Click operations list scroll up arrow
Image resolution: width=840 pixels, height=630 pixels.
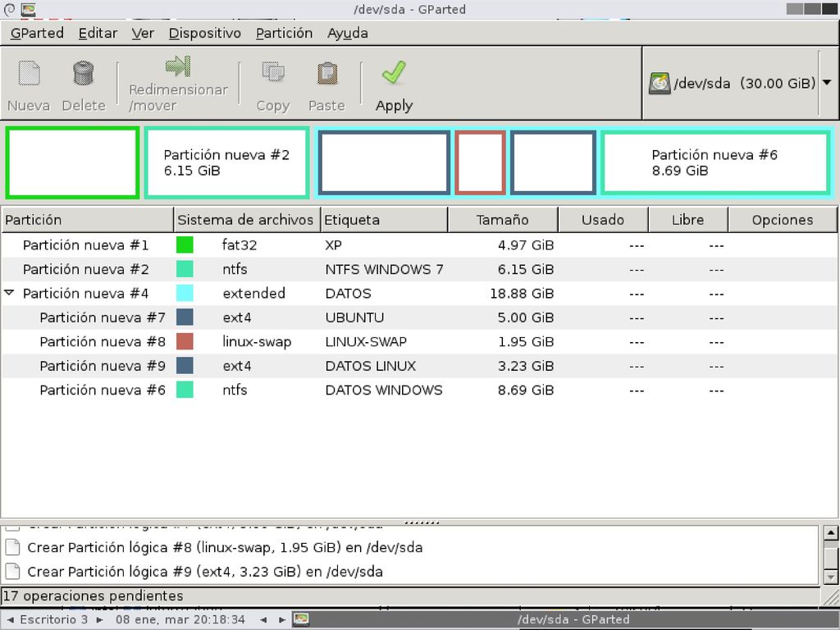click(830, 533)
